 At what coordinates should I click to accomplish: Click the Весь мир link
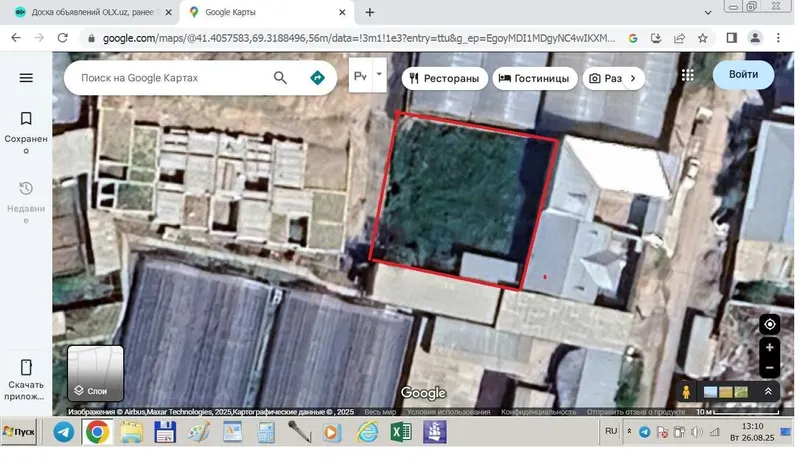(x=380, y=411)
